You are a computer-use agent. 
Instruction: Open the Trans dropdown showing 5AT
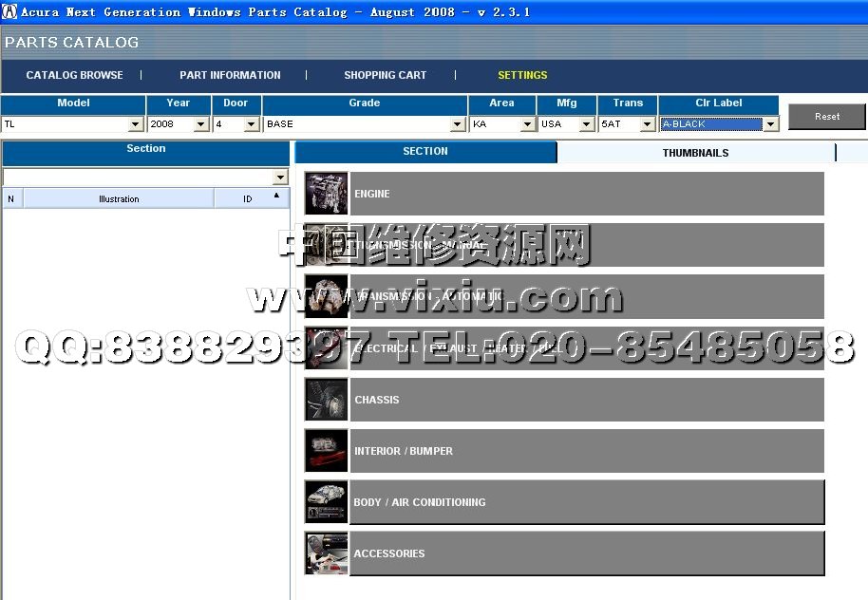pos(647,124)
